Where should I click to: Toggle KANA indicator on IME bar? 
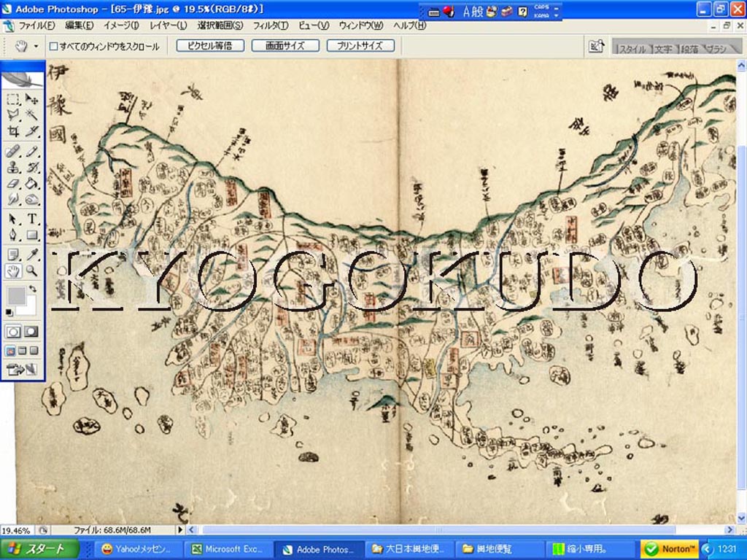coord(541,16)
